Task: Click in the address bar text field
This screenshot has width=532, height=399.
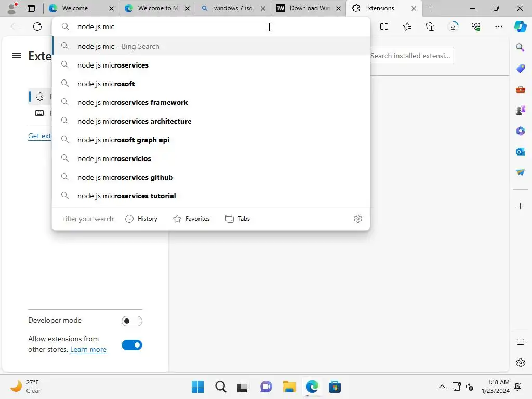Action: [211, 26]
